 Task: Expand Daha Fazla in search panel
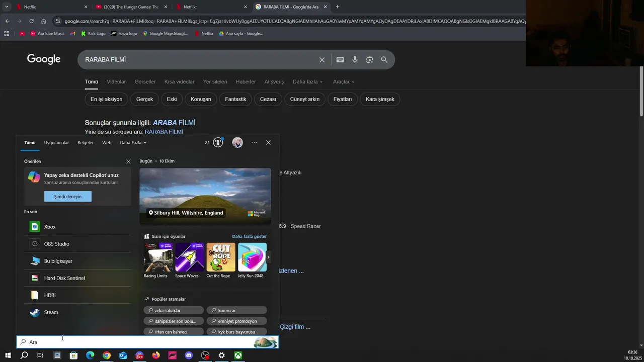tap(133, 143)
